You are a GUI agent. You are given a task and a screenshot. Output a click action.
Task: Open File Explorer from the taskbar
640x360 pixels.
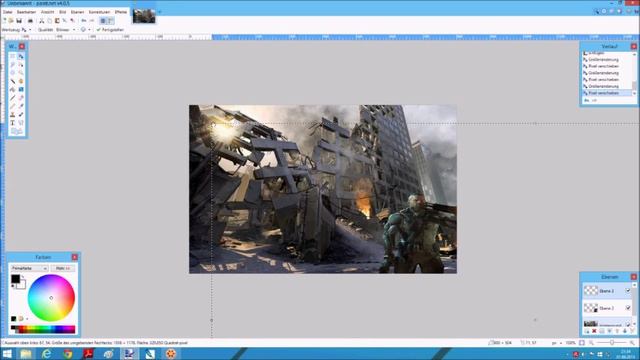26,353
